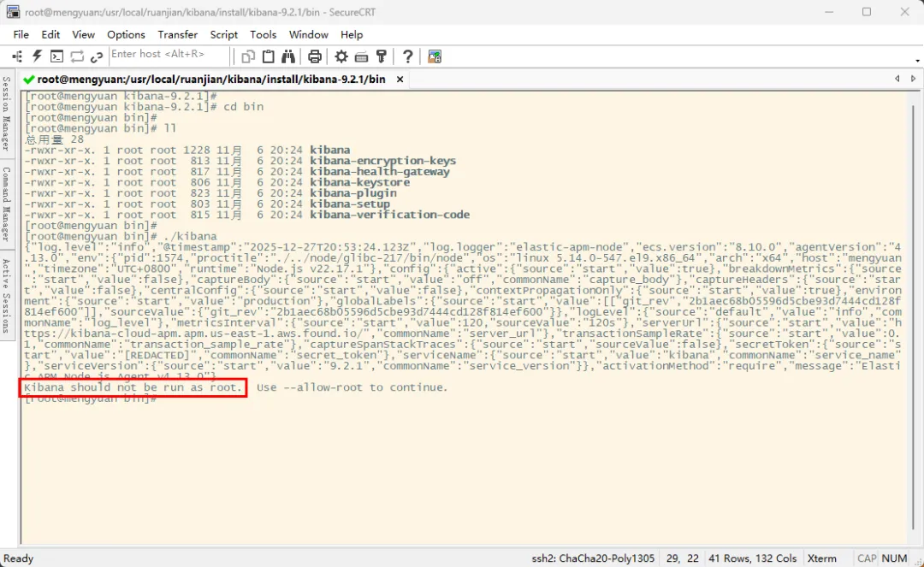Open the Connect dialog from toolbar
924x567 pixels.
[x=17, y=56]
